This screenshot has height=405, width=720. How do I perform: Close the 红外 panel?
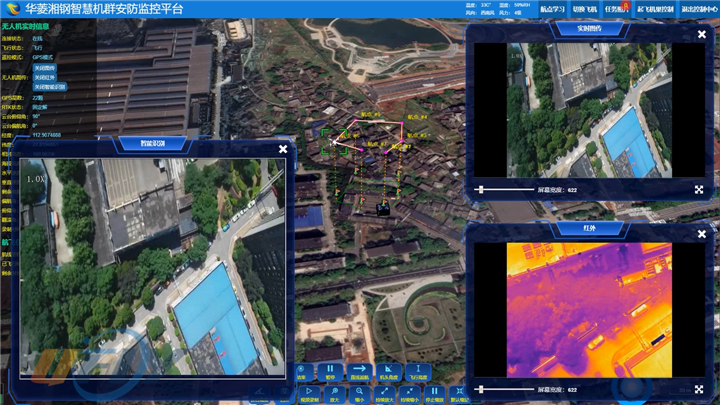tap(702, 234)
